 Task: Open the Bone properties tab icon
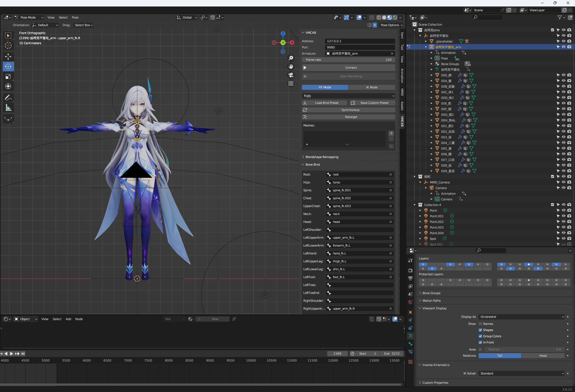point(410,344)
